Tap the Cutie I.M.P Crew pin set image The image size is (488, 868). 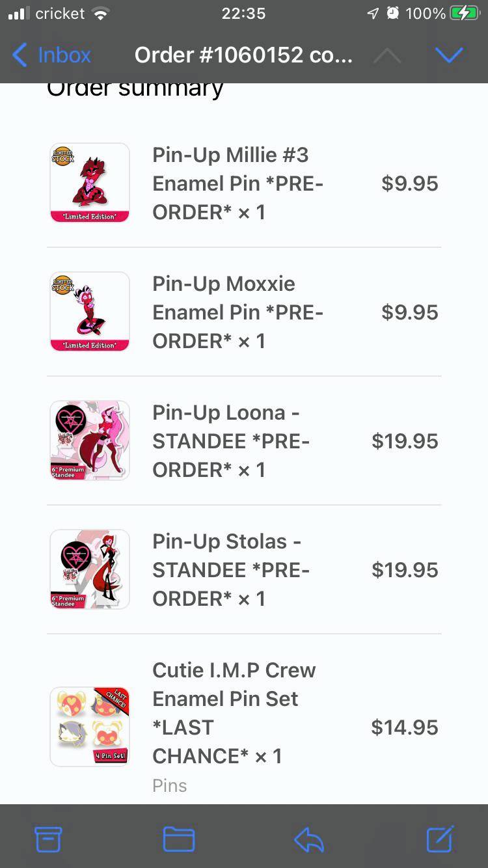[89, 726]
